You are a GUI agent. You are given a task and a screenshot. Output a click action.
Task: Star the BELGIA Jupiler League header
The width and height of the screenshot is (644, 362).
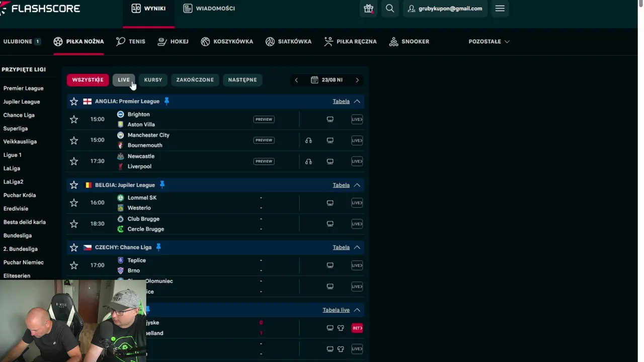coord(74,185)
